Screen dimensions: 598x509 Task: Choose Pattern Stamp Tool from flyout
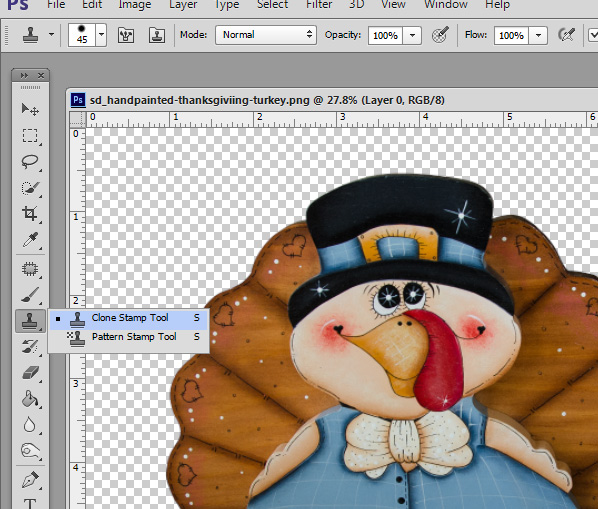pos(129,337)
